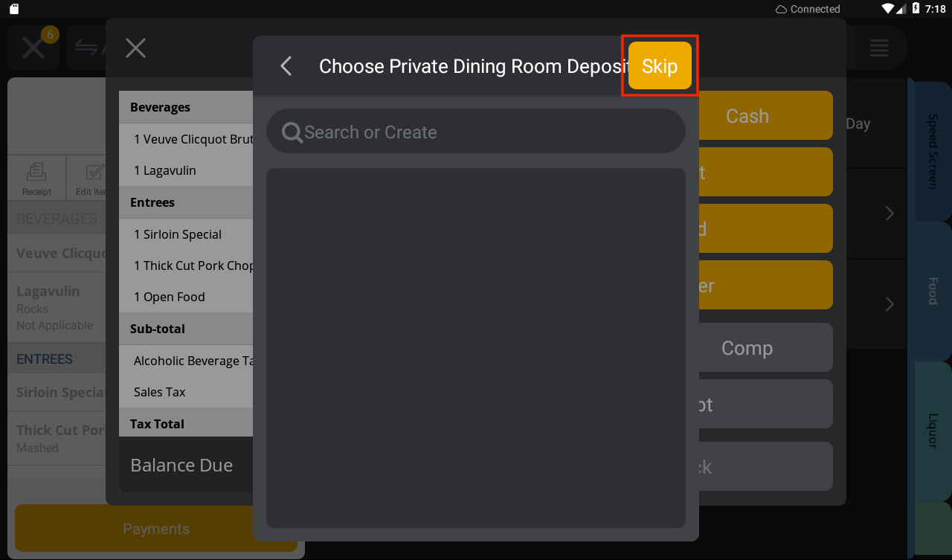Focus the Search or Create field
The height and width of the screenshot is (560, 952).
click(x=476, y=132)
